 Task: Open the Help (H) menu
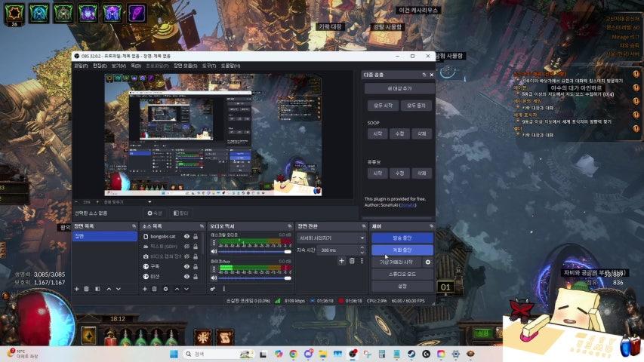tap(230, 66)
